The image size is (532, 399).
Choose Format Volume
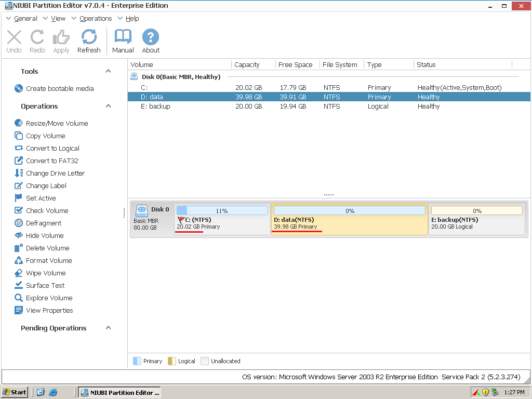point(43,261)
